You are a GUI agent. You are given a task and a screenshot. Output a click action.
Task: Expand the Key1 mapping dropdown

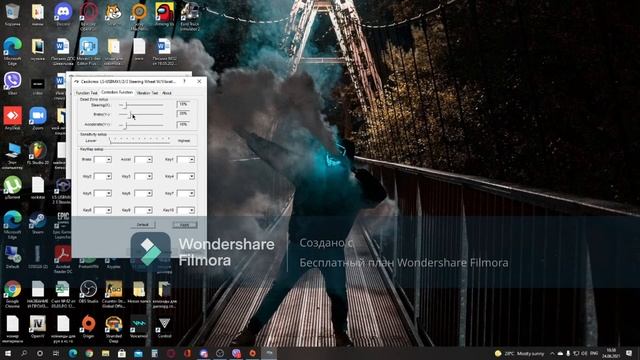pos(186,160)
